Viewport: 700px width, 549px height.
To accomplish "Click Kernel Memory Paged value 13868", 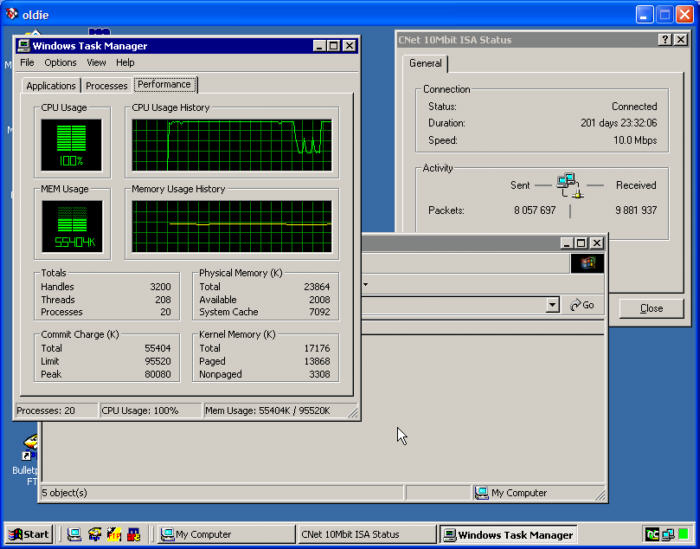I will coord(317,361).
